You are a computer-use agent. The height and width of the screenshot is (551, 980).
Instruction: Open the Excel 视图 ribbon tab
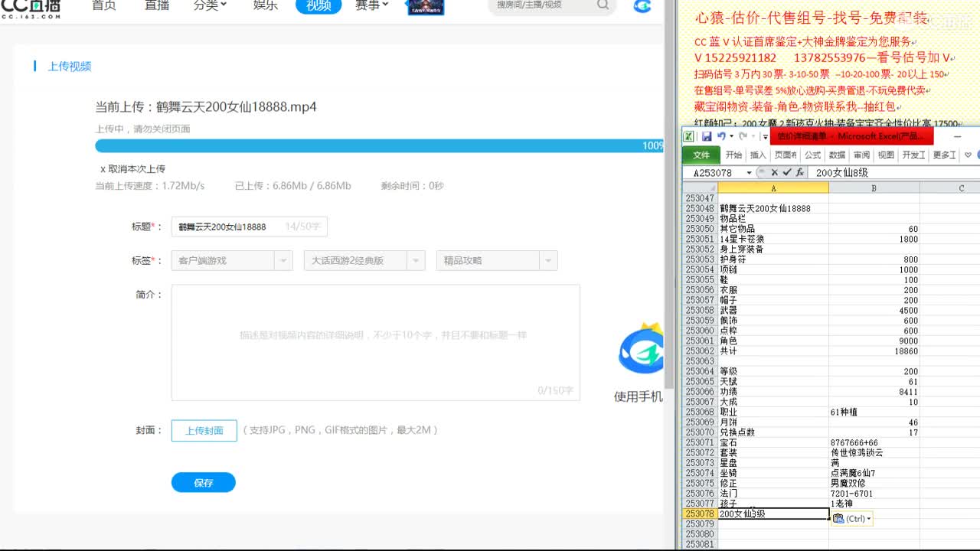point(886,155)
